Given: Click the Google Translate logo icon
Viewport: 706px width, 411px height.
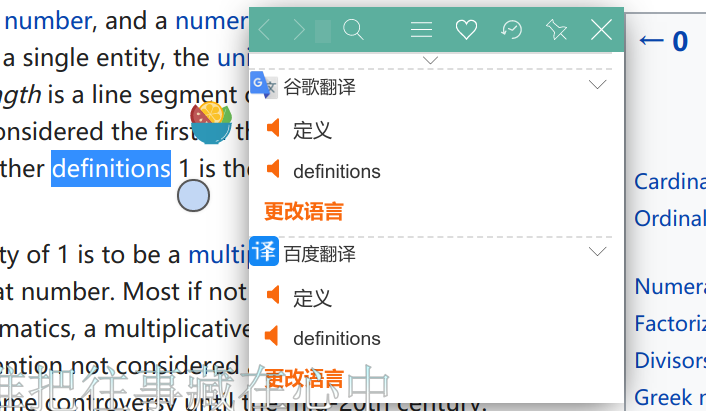Looking at the screenshot, I should pos(264,85).
